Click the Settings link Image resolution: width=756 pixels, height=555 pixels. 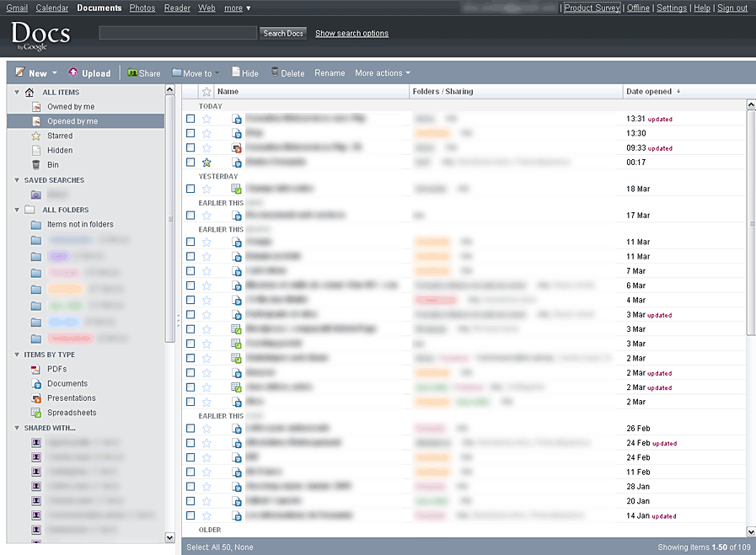tap(672, 8)
